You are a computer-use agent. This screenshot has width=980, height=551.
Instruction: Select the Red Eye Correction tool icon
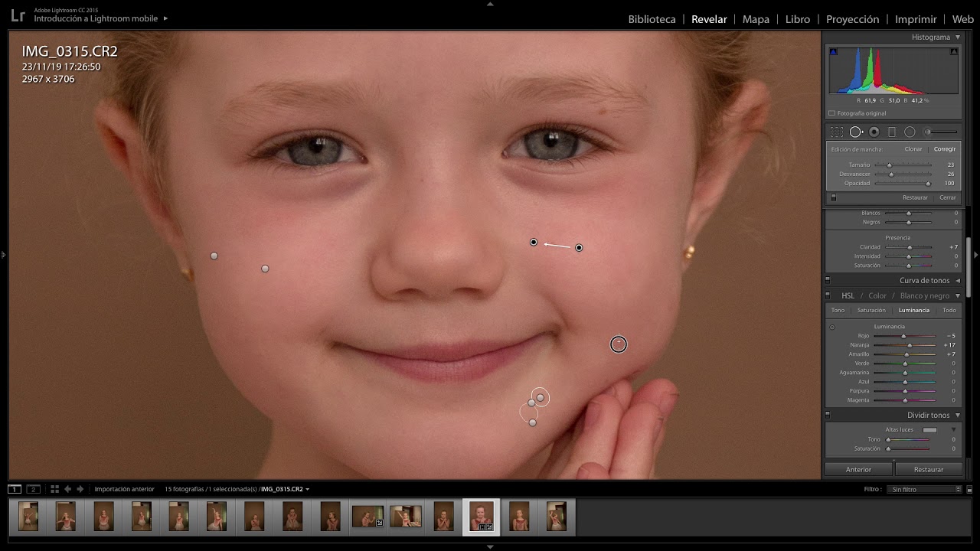pyautogui.click(x=874, y=132)
